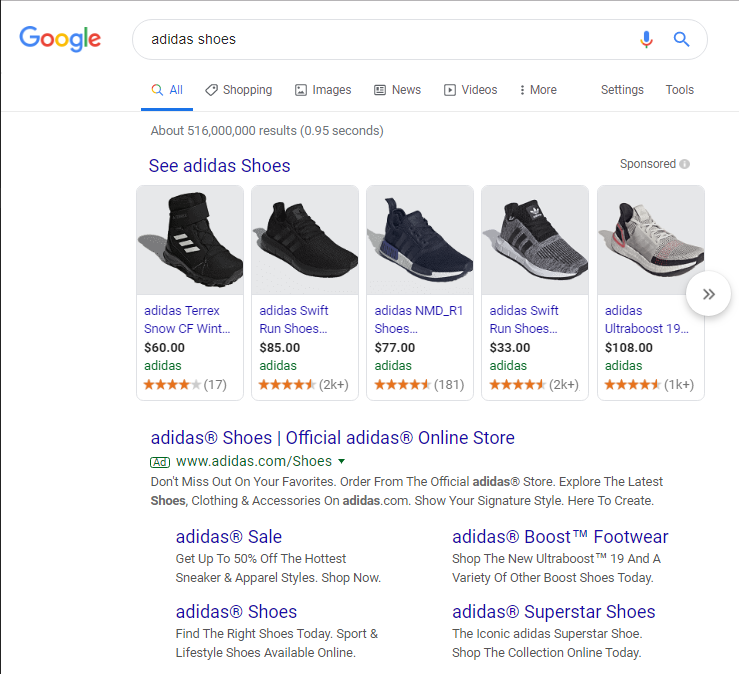
Task: Click the Shopping tag icon
Action: pos(211,90)
